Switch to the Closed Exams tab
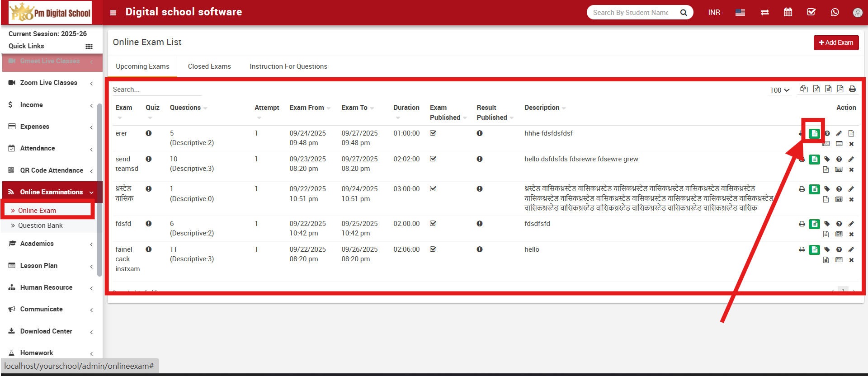This screenshot has height=376, width=868. click(209, 66)
